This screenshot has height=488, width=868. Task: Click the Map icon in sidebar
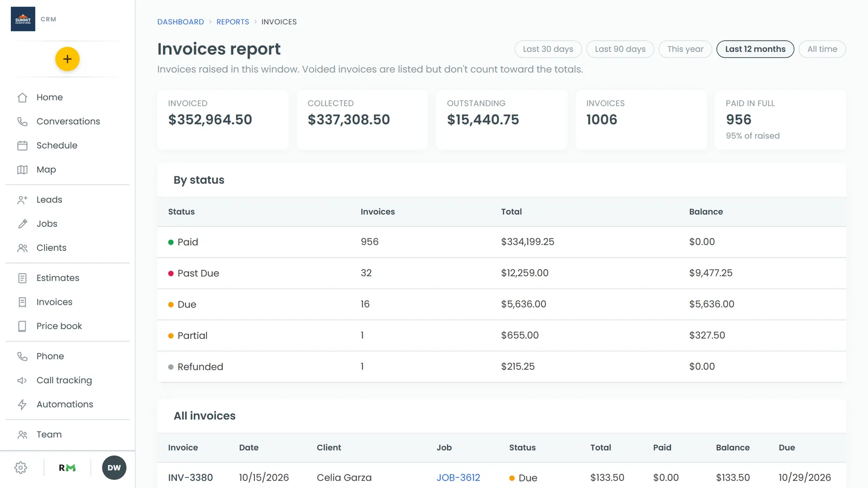point(22,170)
